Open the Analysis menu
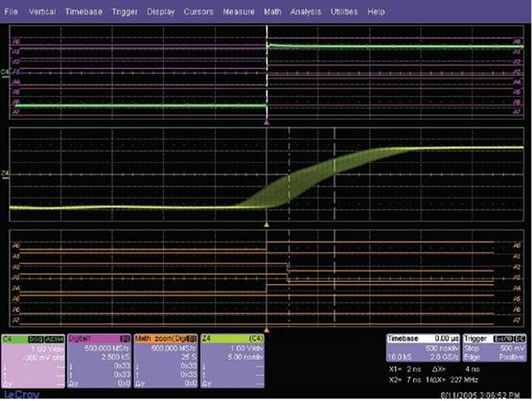Image resolution: width=532 pixels, height=401 pixels. [306, 12]
